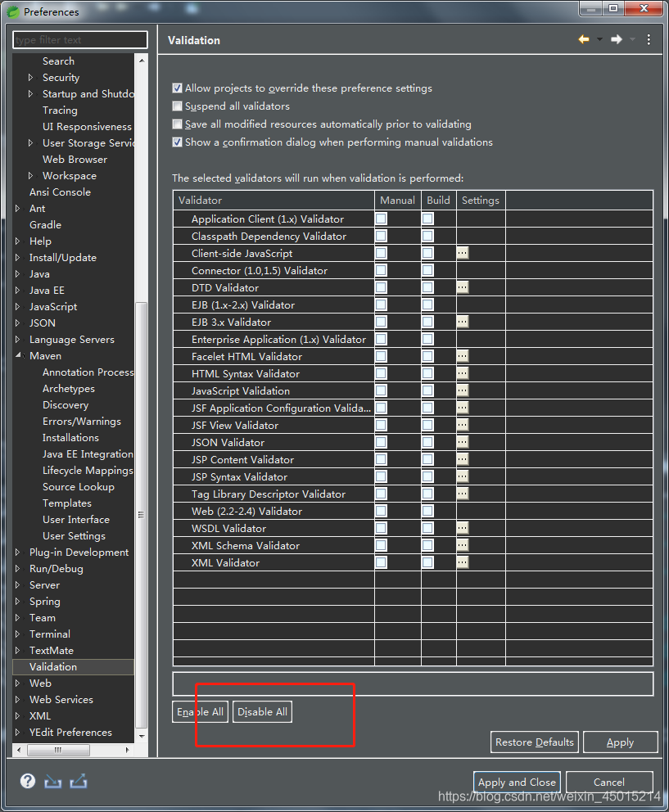Click the tree's horizontal scrollbar thumb
Viewport: 669px width, 812px height.
[x=58, y=749]
